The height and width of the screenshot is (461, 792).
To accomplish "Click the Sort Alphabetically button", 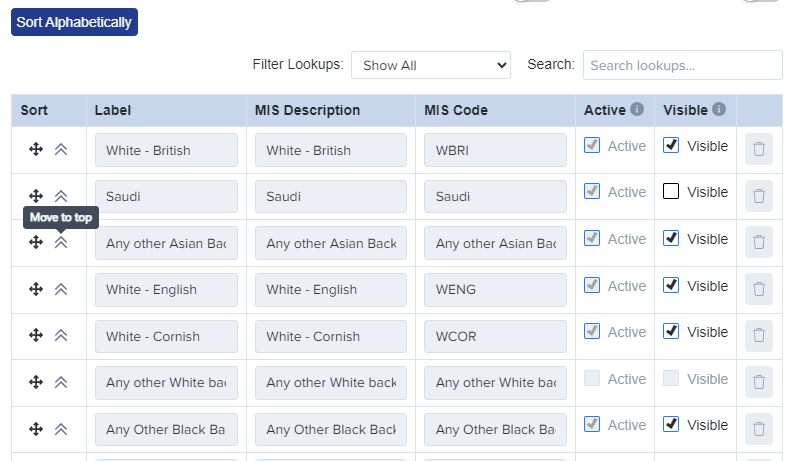I will pyautogui.click(x=74, y=22).
